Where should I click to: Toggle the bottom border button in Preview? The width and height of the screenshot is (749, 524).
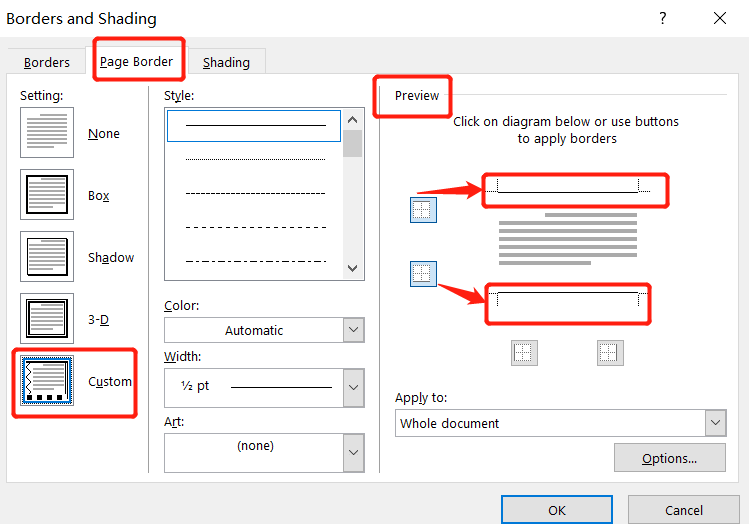pos(423,274)
